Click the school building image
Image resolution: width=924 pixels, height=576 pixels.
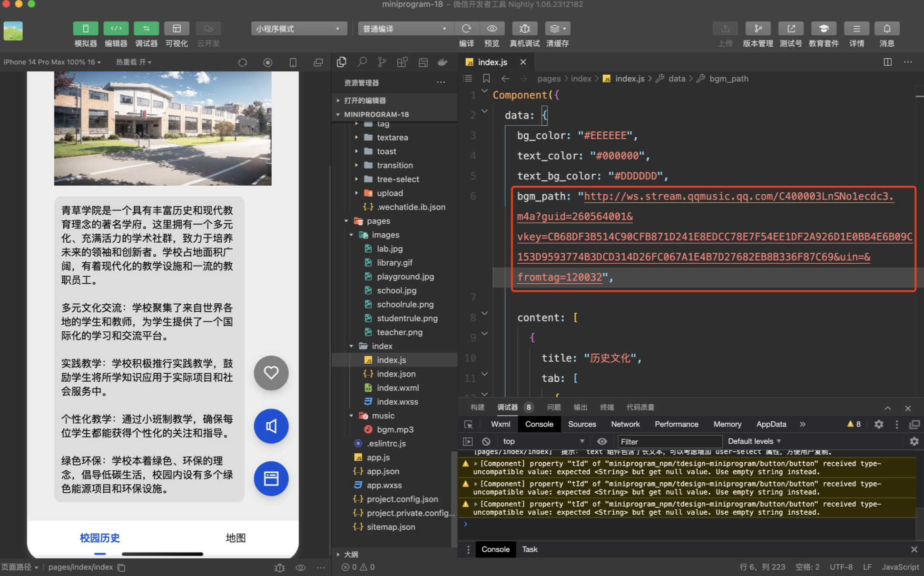tap(163, 128)
